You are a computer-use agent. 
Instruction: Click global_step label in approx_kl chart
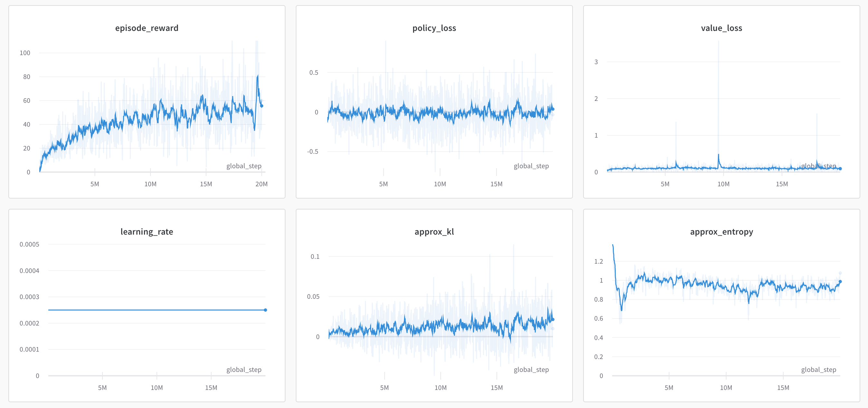pyautogui.click(x=531, y=370)
